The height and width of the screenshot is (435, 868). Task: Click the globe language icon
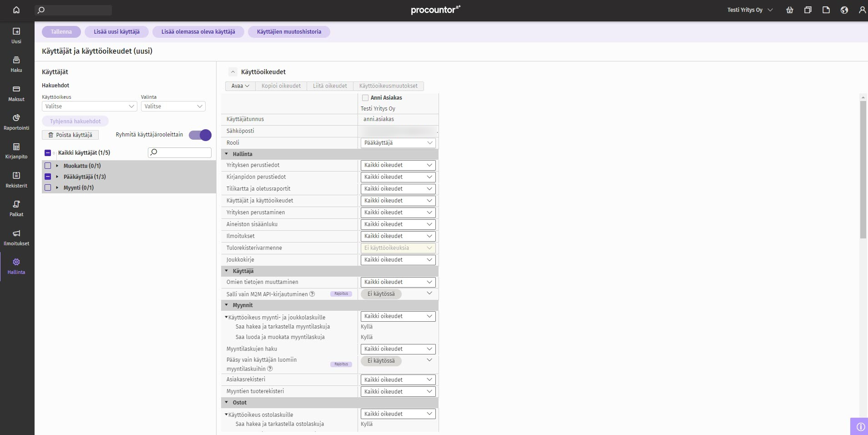844,10
